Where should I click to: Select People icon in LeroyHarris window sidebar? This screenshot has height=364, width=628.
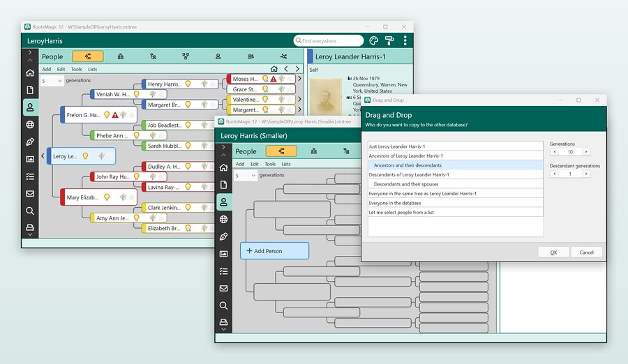(30, 107)
